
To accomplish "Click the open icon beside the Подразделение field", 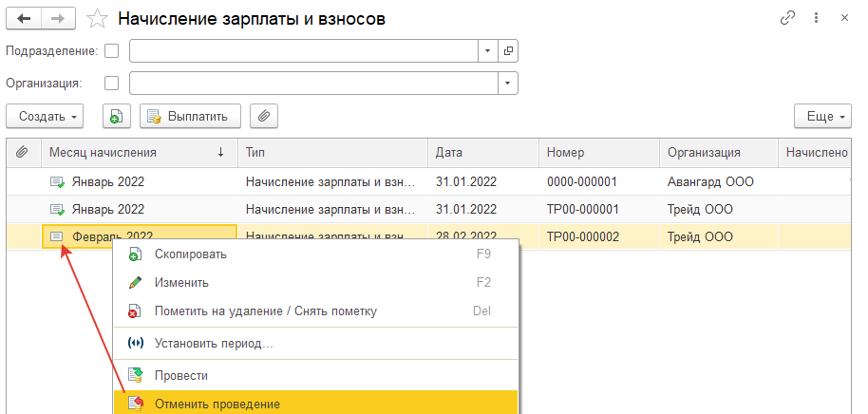I will click(x=508, y=51).
